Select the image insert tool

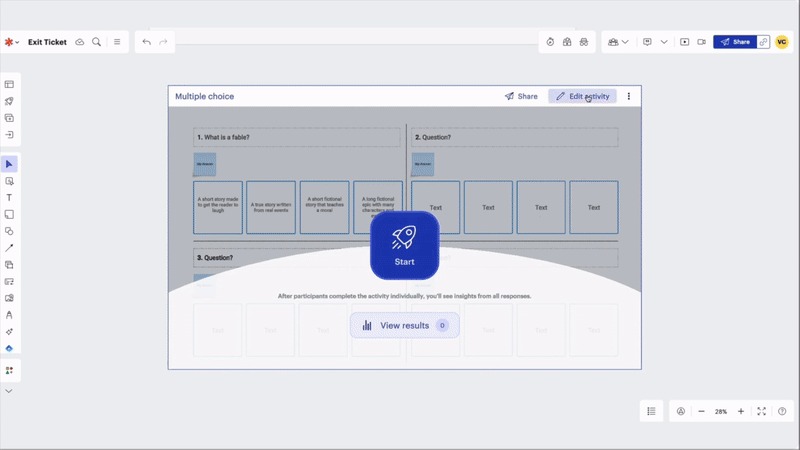[9, 298]
